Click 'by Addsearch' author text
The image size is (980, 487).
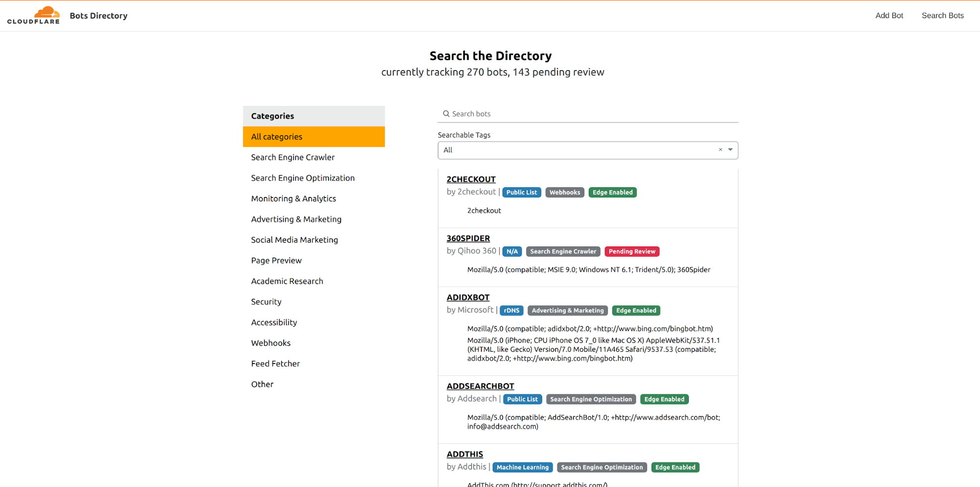click(471, 399)
